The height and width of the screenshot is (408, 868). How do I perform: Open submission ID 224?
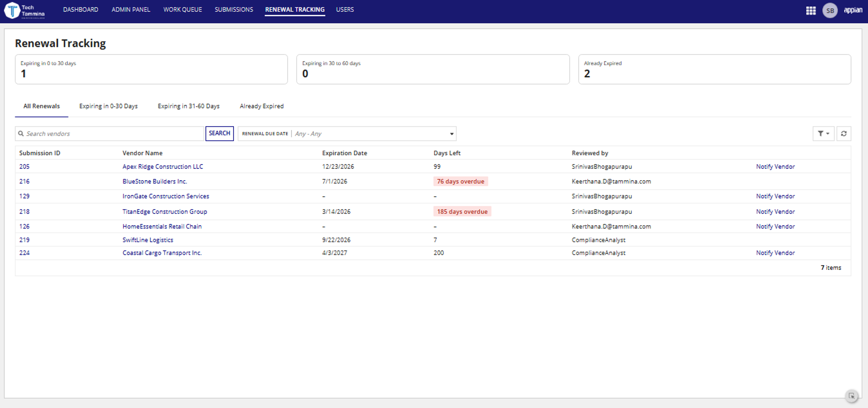coord(24,253)
